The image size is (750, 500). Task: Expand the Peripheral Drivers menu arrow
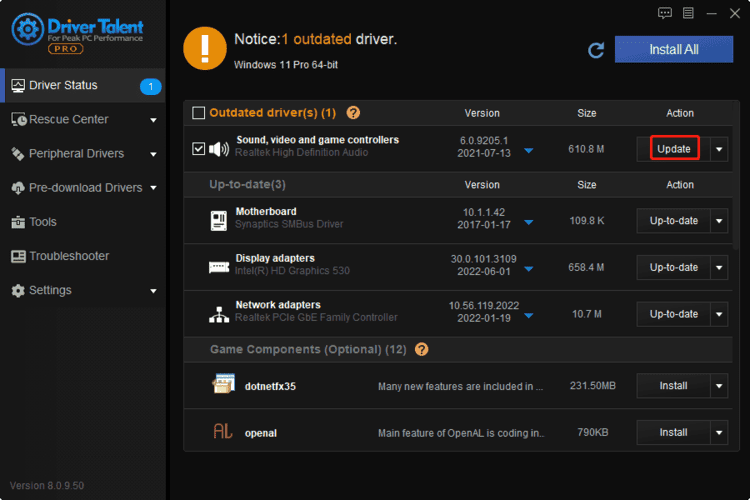tap(153, 154)
